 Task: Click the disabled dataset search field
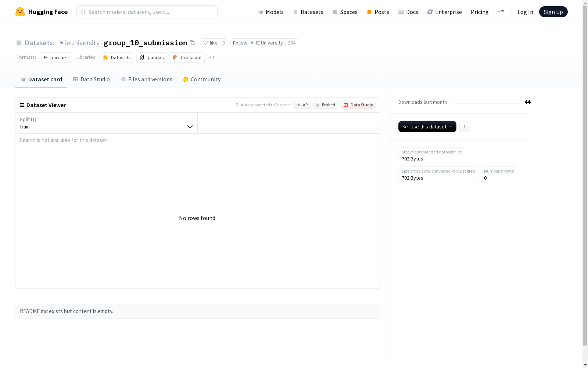(x=198, y=140)
